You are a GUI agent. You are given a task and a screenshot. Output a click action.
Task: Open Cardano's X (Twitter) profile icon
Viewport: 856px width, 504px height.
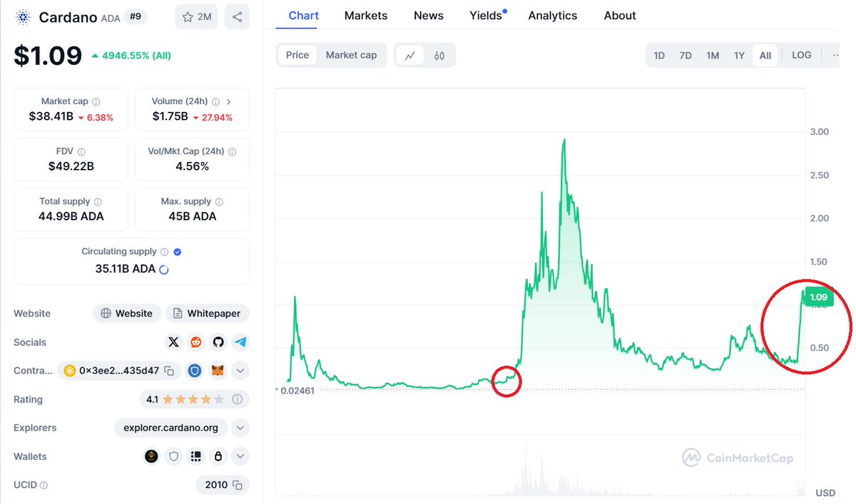(173, 342)
